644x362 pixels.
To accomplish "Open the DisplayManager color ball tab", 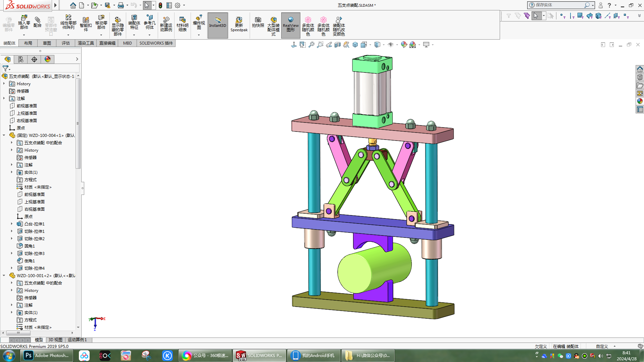I will 48,59.
